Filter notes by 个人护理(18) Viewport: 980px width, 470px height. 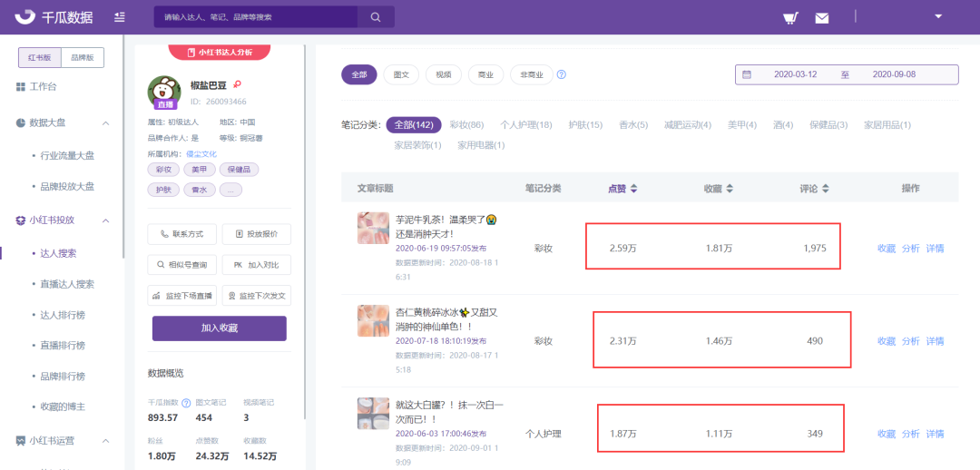pyautogui.click(x=526, y=125)
